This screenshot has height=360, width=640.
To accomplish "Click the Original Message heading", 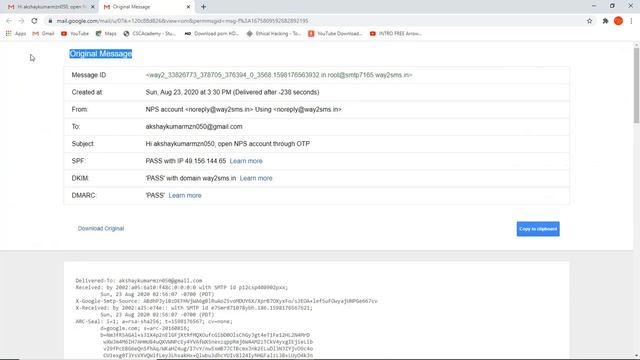I will [100, 54].
